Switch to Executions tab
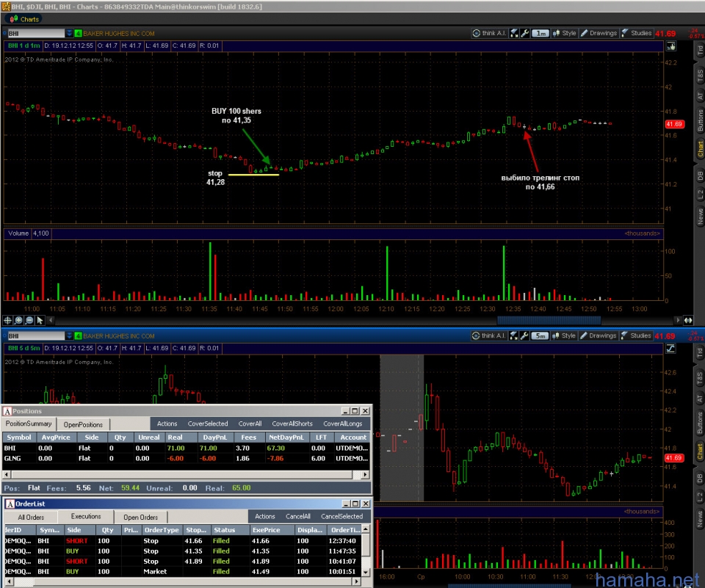705x588 pixels. coord(85,517)
